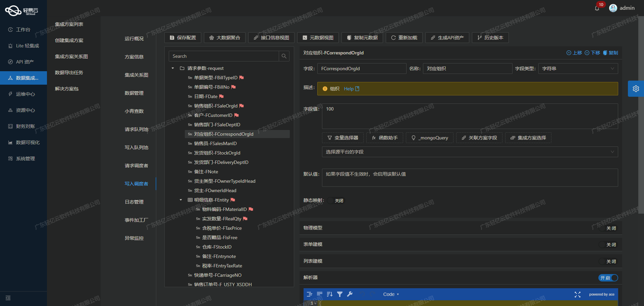Open the admin user avatar
644x306 pixels.
pyautogui.click(x=613, y=8)
